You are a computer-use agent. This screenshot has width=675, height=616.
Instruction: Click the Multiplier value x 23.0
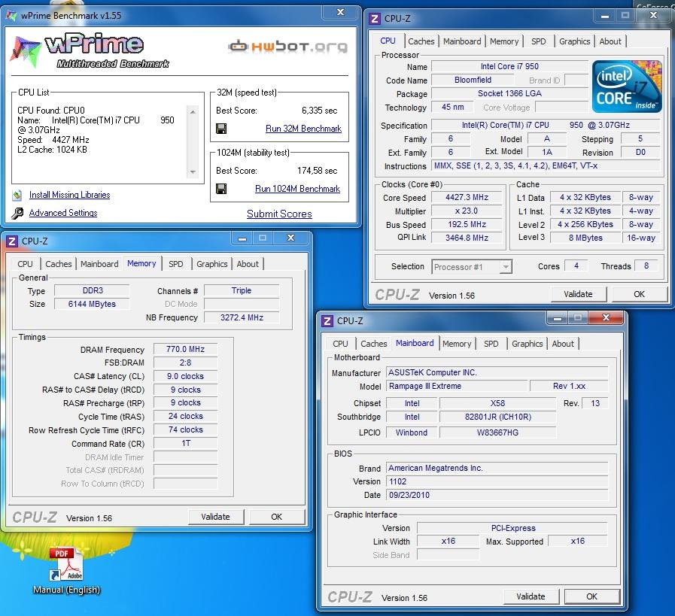coord(467,211)
